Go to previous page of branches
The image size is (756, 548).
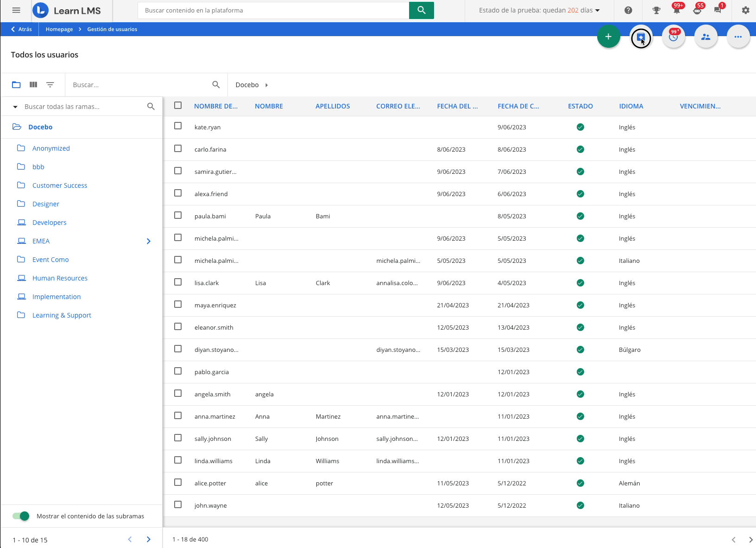(x=130, y=539)
